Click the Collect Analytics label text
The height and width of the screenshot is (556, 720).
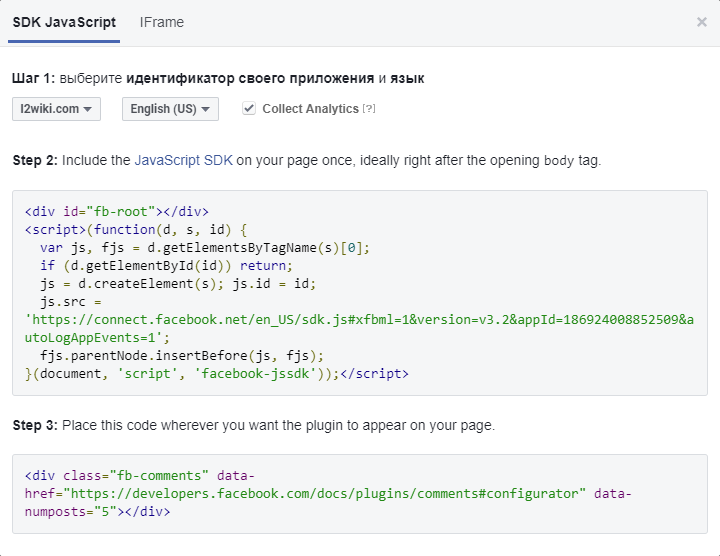(310, 109)
